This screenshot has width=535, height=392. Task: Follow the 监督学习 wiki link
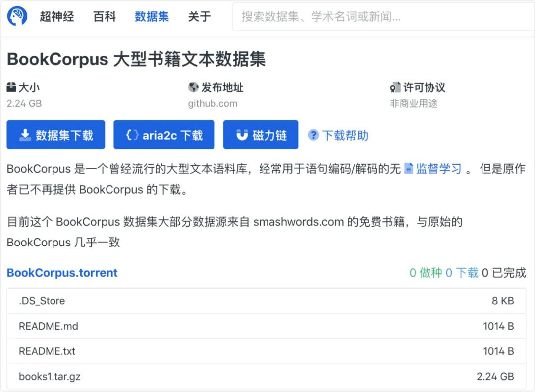[438, 169]
